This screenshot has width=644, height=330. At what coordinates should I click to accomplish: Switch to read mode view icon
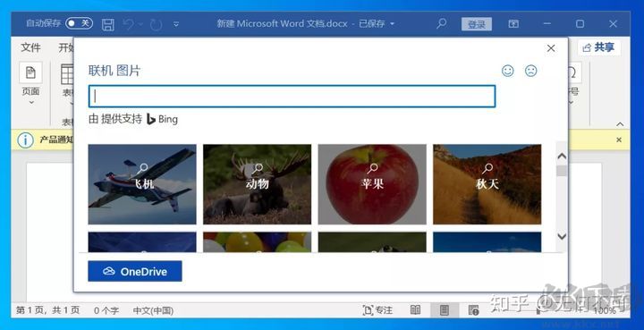click(x=416, y=310)
